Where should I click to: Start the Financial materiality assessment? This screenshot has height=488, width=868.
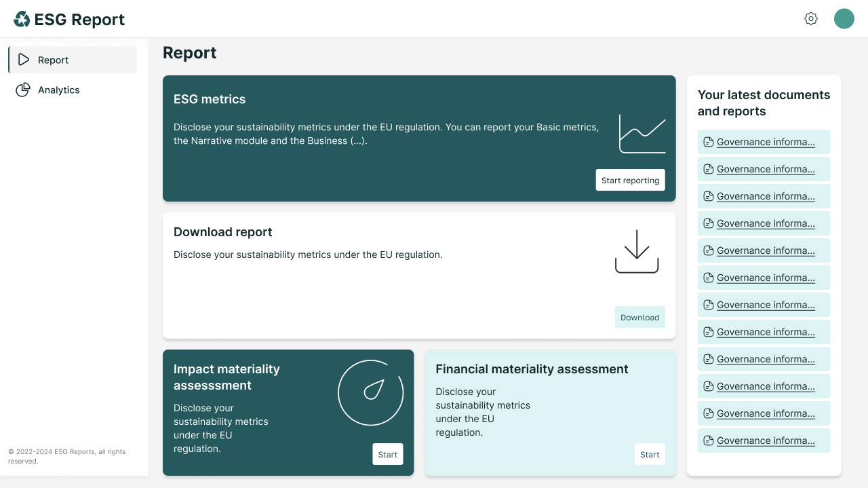point(650,454)
